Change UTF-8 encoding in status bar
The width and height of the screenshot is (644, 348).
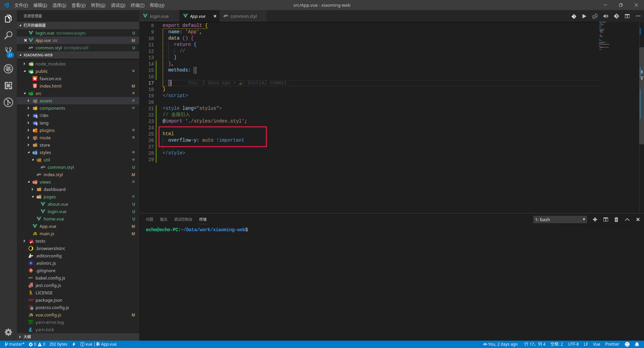click(x=573, y=344)
